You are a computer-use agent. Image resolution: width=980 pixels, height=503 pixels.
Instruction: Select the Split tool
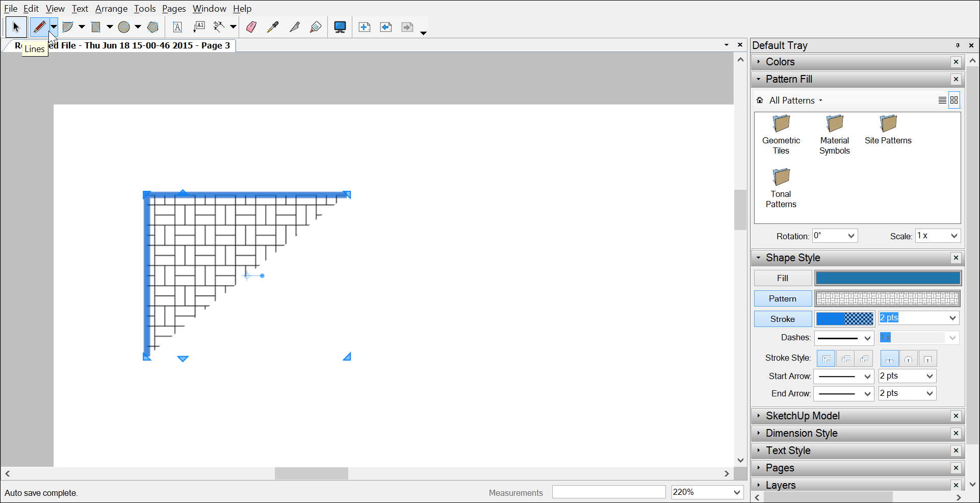[219, 27]
